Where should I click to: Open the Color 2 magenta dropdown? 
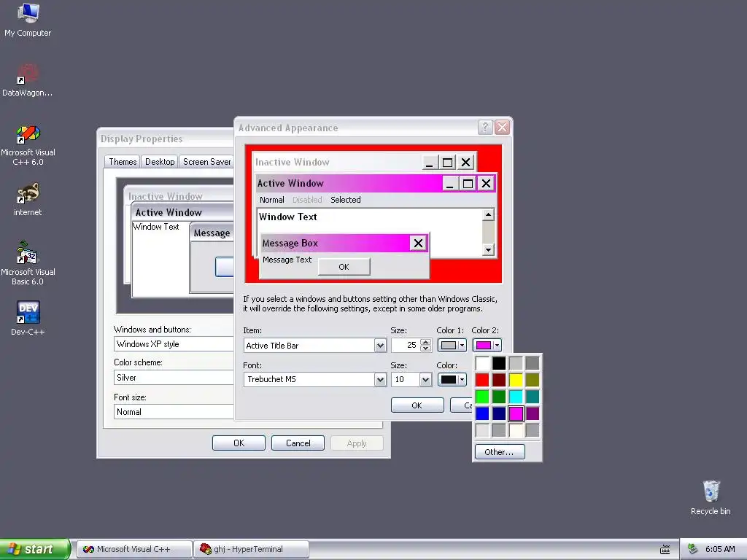[487, 345]
